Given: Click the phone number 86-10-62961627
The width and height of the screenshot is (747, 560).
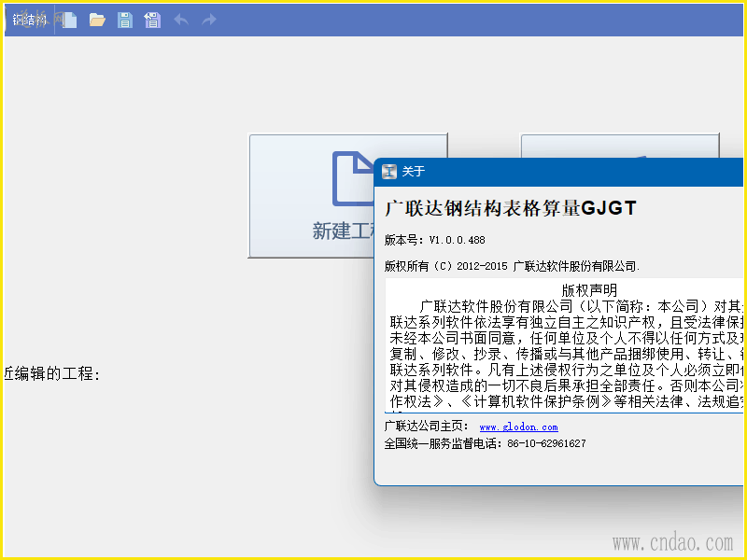Looking at the screenshot, I should 546,444.
